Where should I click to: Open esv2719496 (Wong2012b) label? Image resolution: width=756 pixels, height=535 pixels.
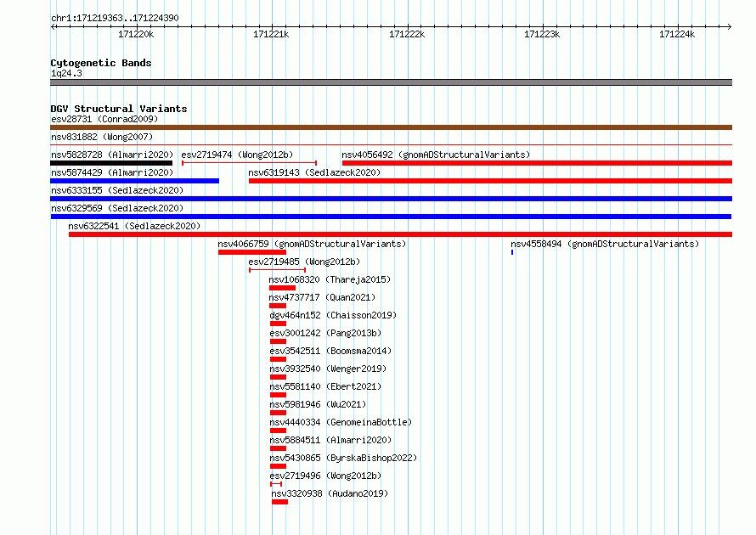325,476
